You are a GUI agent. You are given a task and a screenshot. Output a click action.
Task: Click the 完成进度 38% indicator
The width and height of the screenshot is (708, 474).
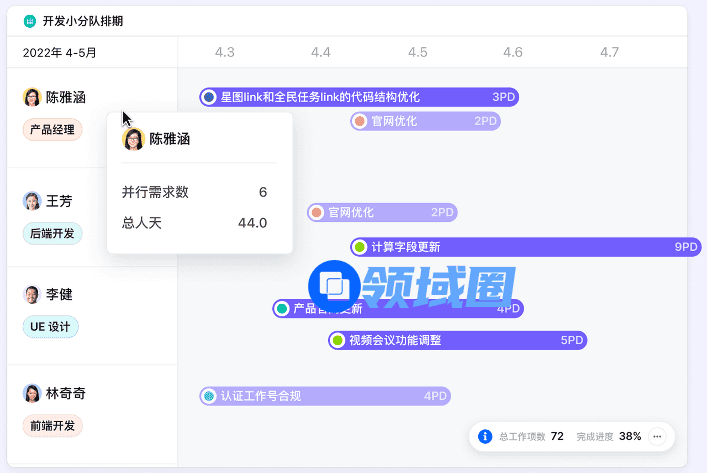tap(609, 436)
